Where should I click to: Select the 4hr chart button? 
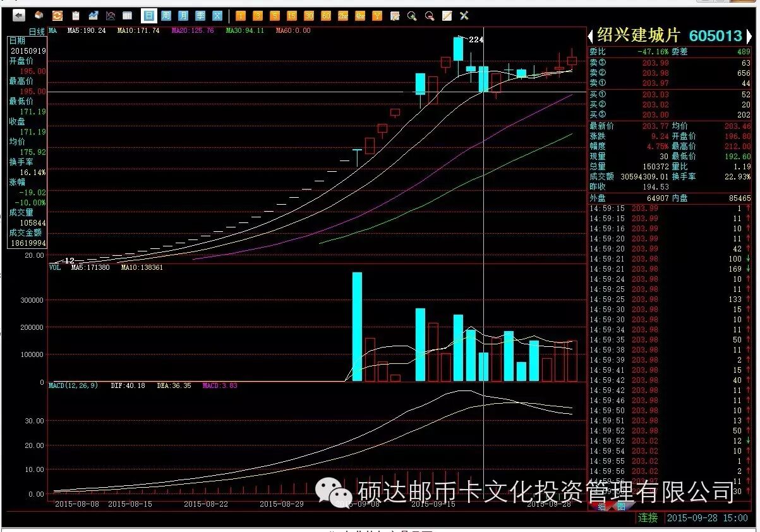pyautogui.click(x=360, y=15)
